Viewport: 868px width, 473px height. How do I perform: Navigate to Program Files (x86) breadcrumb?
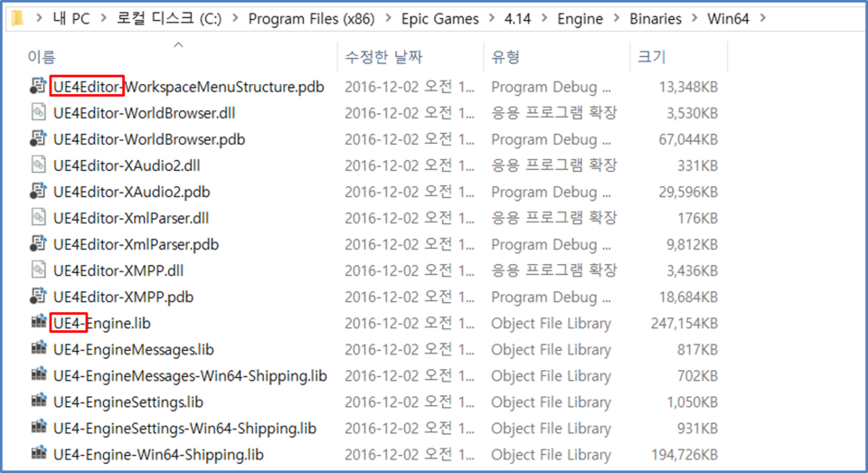tap(312, 19)
